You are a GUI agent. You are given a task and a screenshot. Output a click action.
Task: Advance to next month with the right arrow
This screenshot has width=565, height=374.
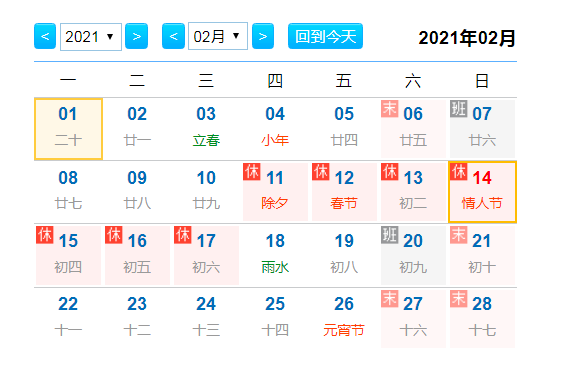[263, 36]
